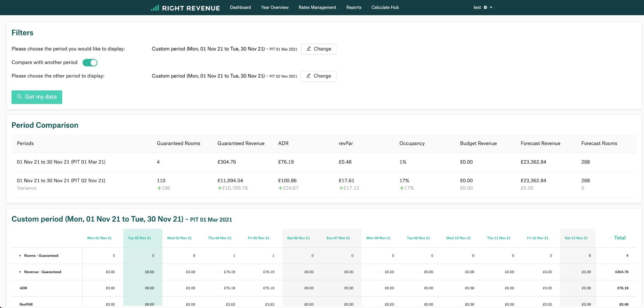Open Year Overview page
This screenshot has height=308, width=644.
pyautogui.click(x=275, y=7)
